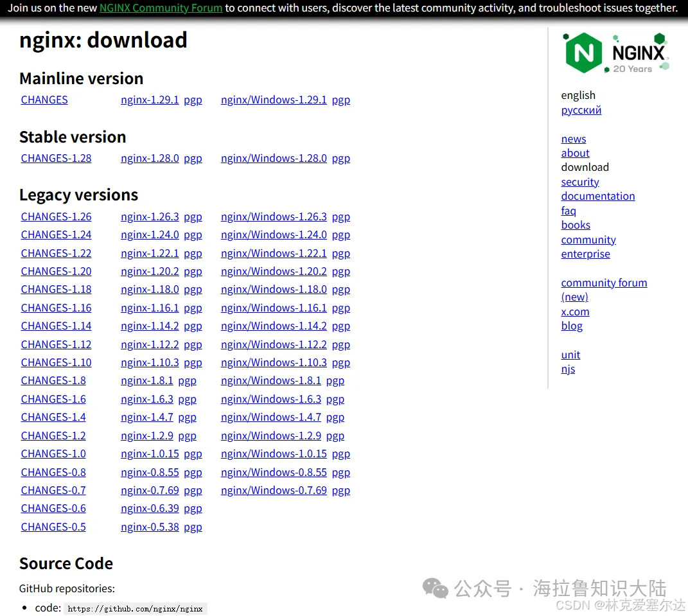Open CHANGES-1.20 link
688x616 pixels.
point(56,272)
